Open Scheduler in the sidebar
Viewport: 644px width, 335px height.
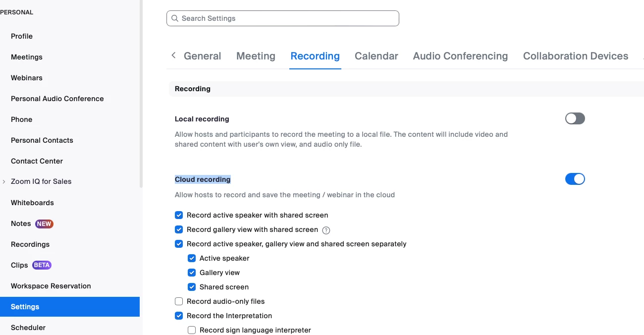28,328
